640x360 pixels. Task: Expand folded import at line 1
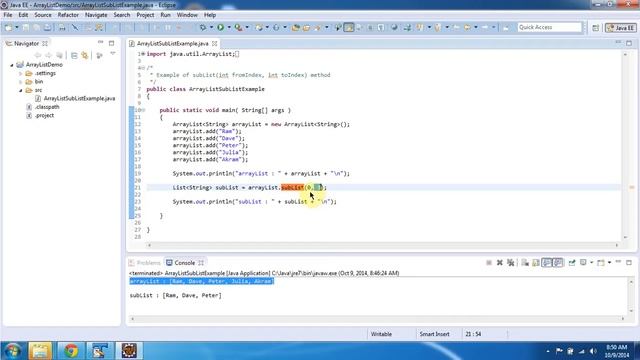(143, 54)
